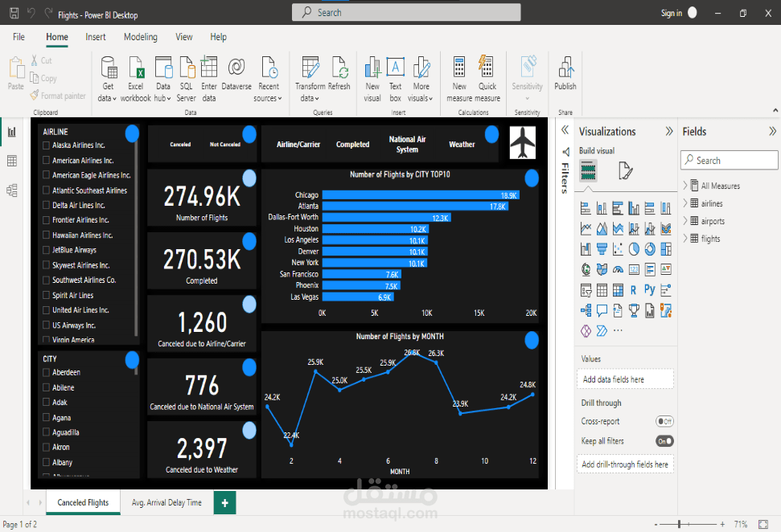Image resolution: width=781 pixels, height=532 pixels.
Task: Insert a New visual
Action: pyautogui.click(x=372, y=79)
